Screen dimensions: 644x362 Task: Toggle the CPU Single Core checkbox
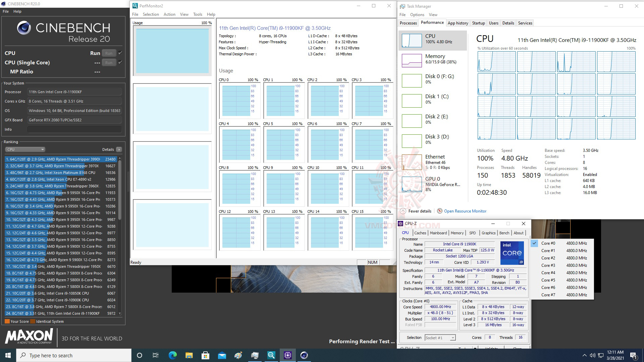pyautogui.click(x=120, y=62)
